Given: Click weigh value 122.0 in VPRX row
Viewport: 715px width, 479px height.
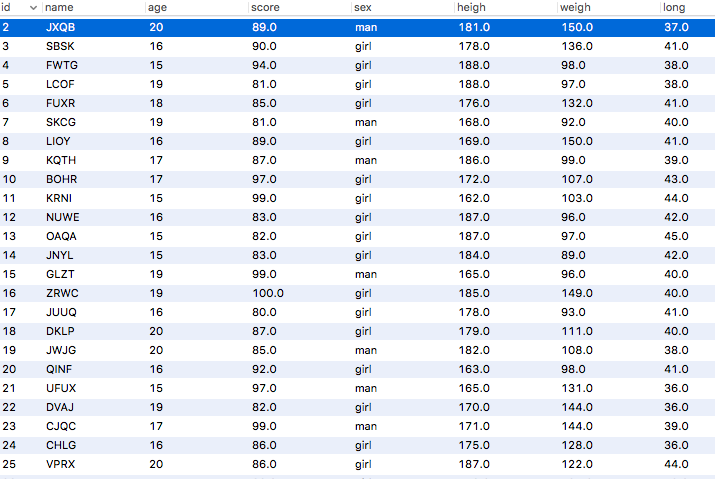Looking at the screenshot, I should point(577,464).
